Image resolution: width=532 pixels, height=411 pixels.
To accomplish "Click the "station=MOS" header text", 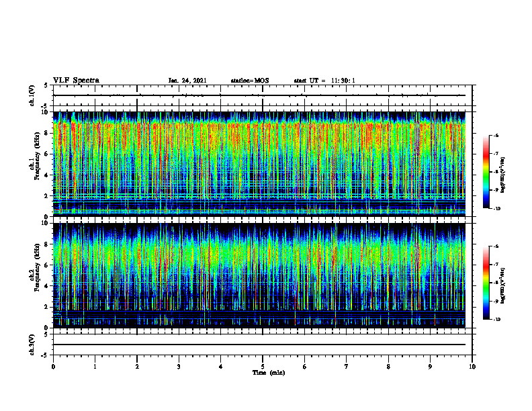I will (x=250, y=81).
